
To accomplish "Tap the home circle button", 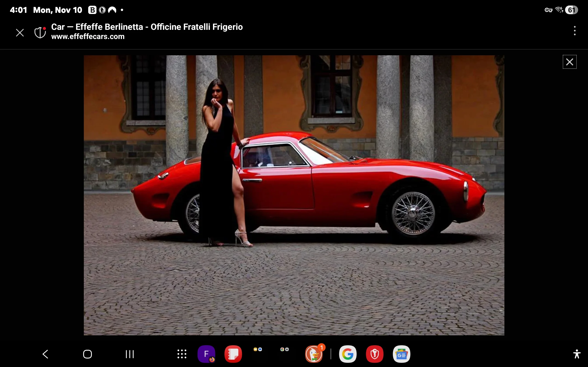I will click(88, 354).
